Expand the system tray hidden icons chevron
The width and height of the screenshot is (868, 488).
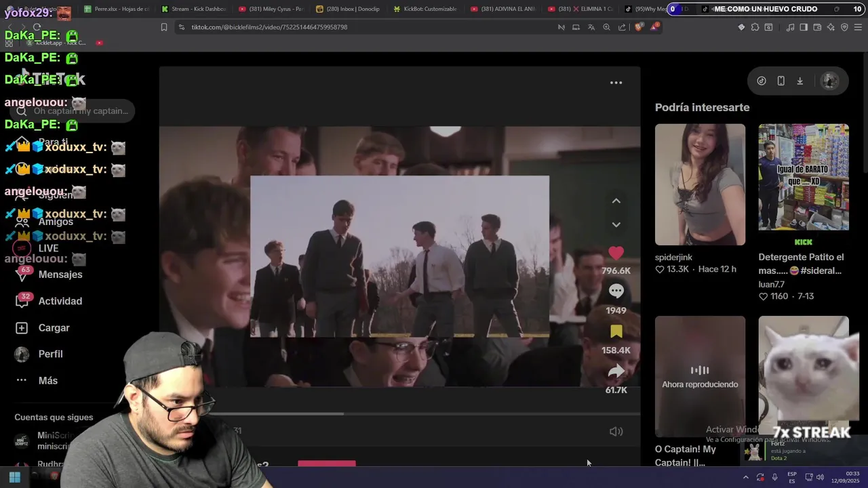(745, 477)
